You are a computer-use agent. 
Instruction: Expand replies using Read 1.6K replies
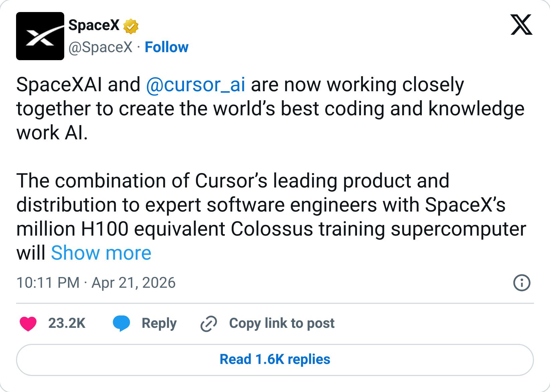tap(274, 359)
